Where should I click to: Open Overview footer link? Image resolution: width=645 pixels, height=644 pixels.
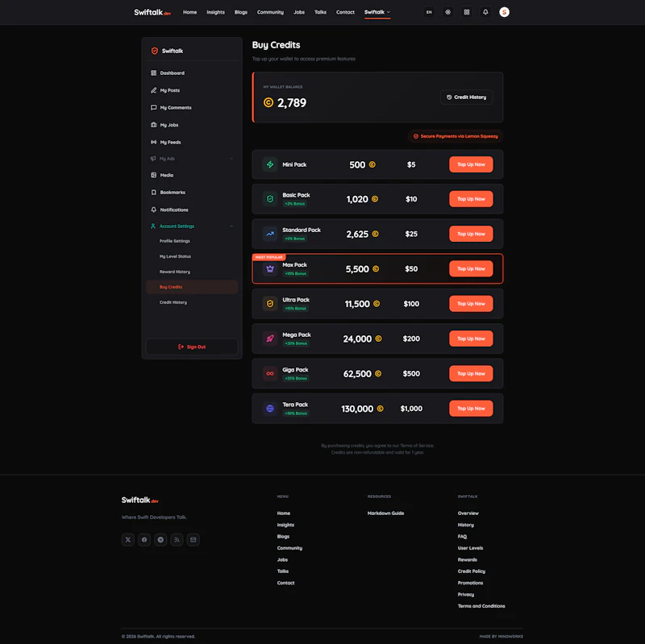pyautogui.click(x=468, y=513)
